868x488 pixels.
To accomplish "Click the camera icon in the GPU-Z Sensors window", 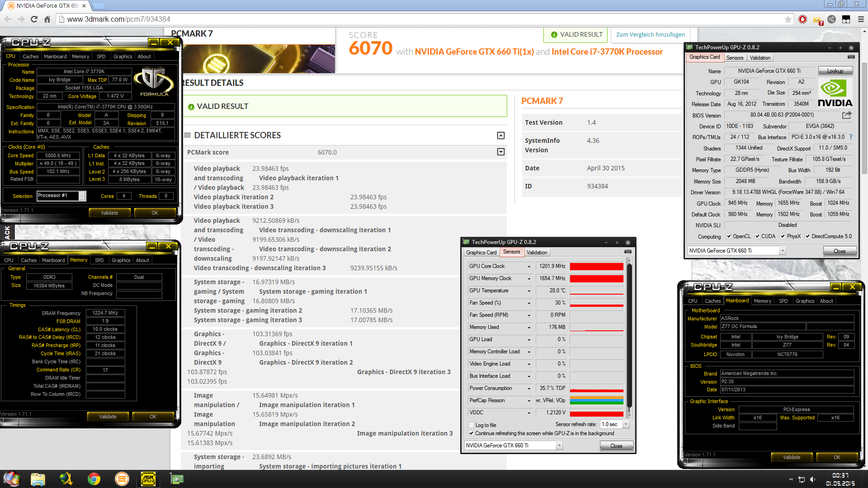I will click(x=627, y=252).
